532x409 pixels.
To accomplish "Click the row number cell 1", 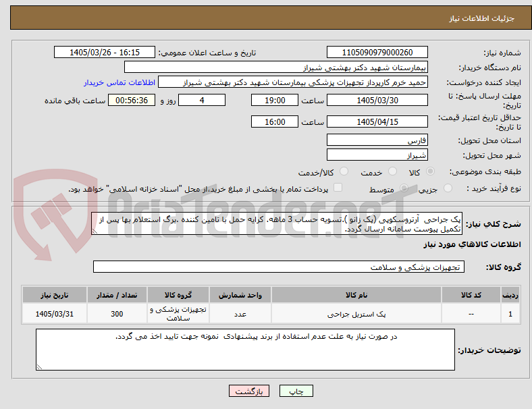I will pos(510,314).
